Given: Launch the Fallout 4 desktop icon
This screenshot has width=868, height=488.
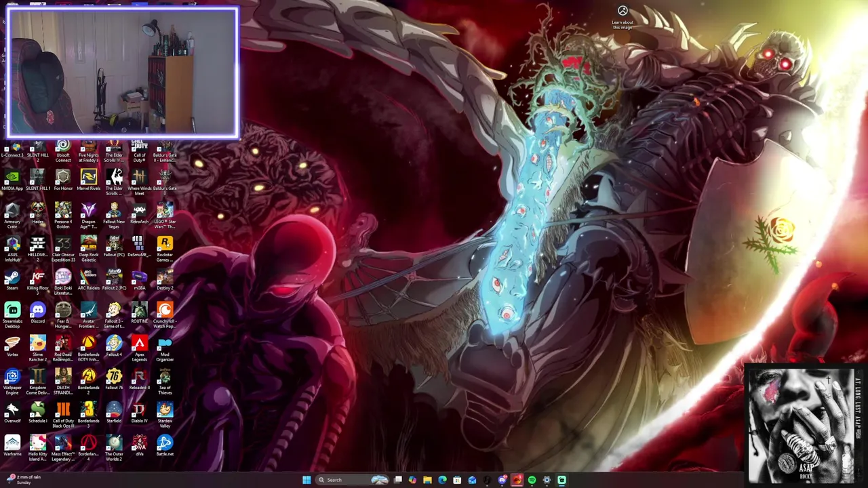Looking at the screenshot, I should tap(114, 346).
